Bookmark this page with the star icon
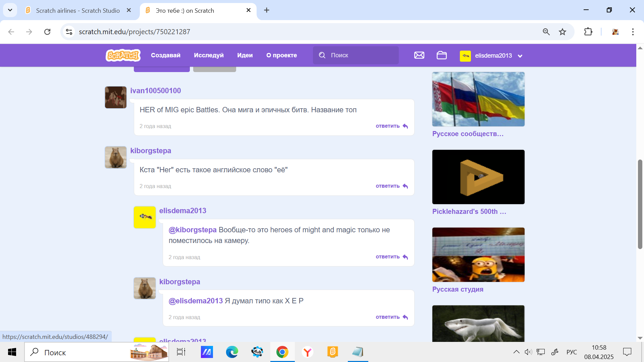The image size is (644, 362). pos(562,32)
